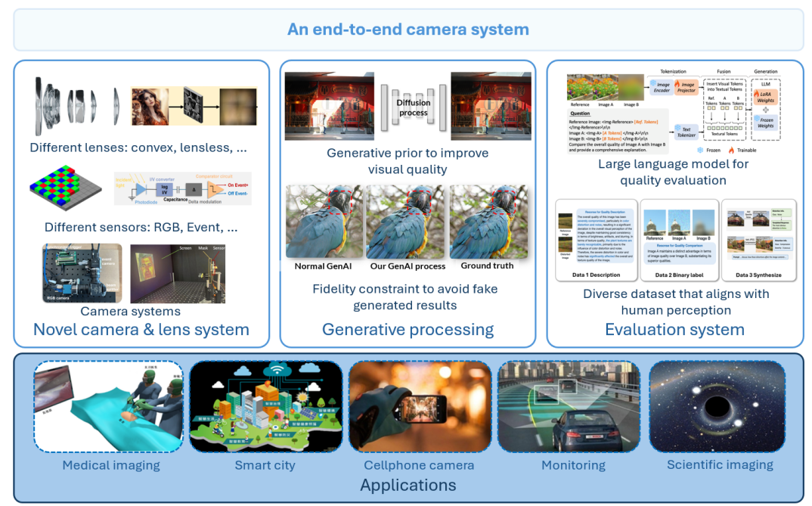This screenshot has width=812, height=506.
Task: Click the 'Medical imaging' label
Action: [111, 465]
